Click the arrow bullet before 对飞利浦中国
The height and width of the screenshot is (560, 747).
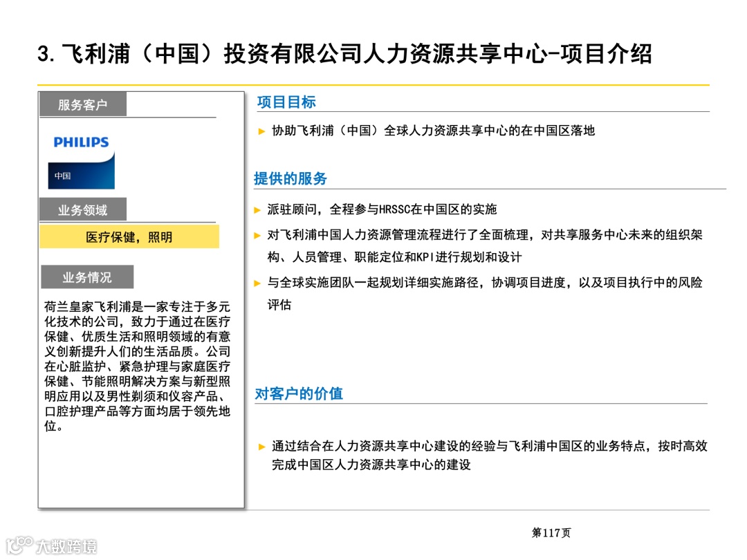pyautogui.click(x=257, y=235)
